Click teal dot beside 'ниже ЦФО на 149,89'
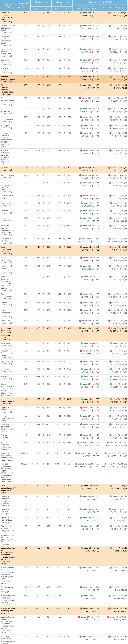This screenshot has height=644, width=128. pos(80,239)
